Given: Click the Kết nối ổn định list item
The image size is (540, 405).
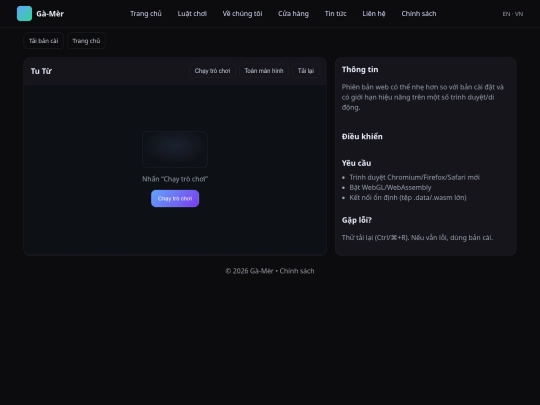Looking at the screenshot, I should pyautogui.click(x=408, y=198).
